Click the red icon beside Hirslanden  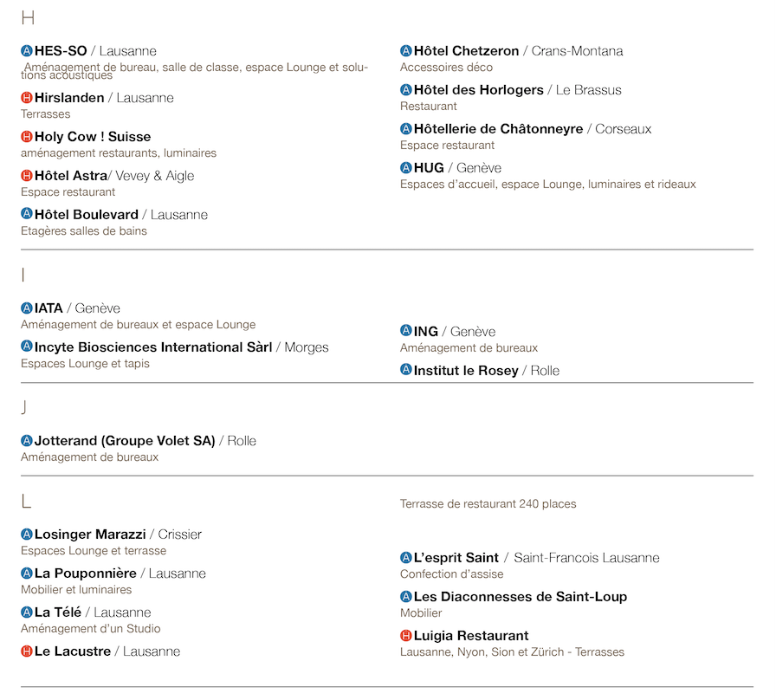27,98
